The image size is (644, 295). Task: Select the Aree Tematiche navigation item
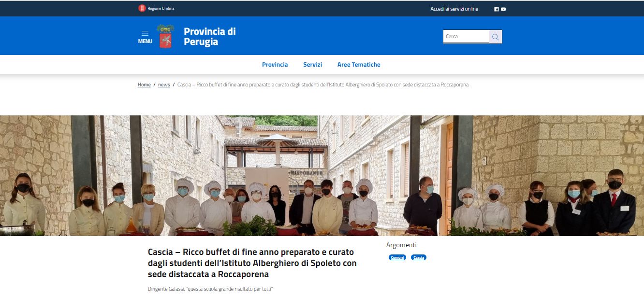[359, 65]
